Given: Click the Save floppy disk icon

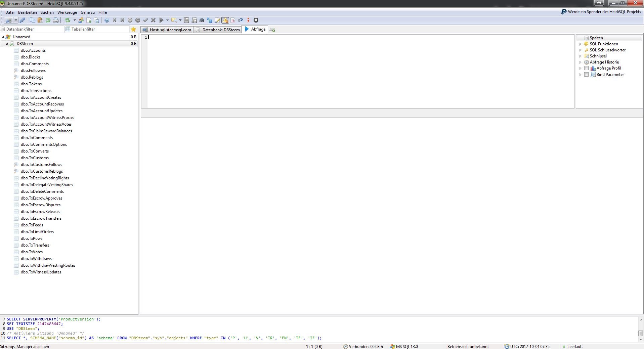Looking at the screenshot, I should [186, 20].
